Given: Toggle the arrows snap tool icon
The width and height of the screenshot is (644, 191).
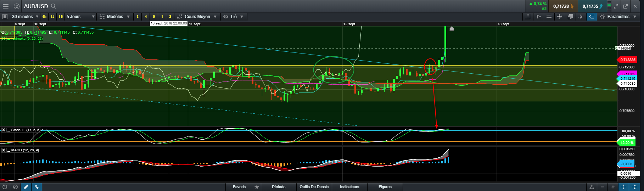Looking at the screenshot, I should click(x=37, y=187).
